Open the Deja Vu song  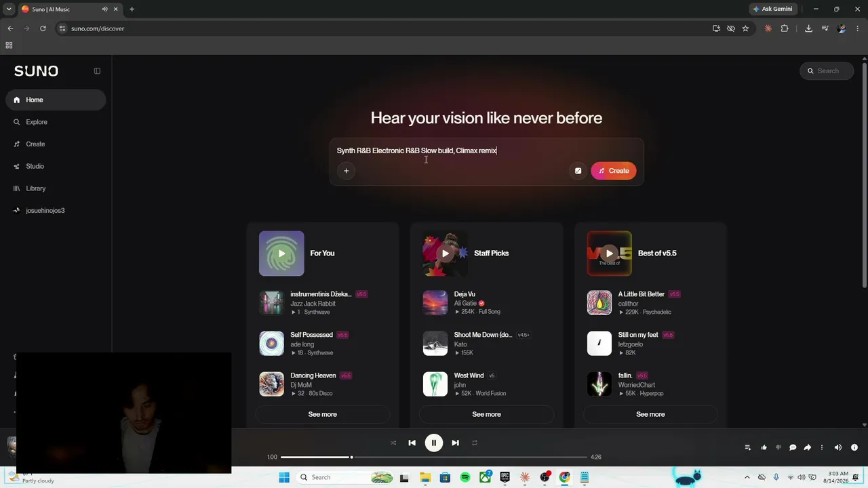[x=465, y=294]
